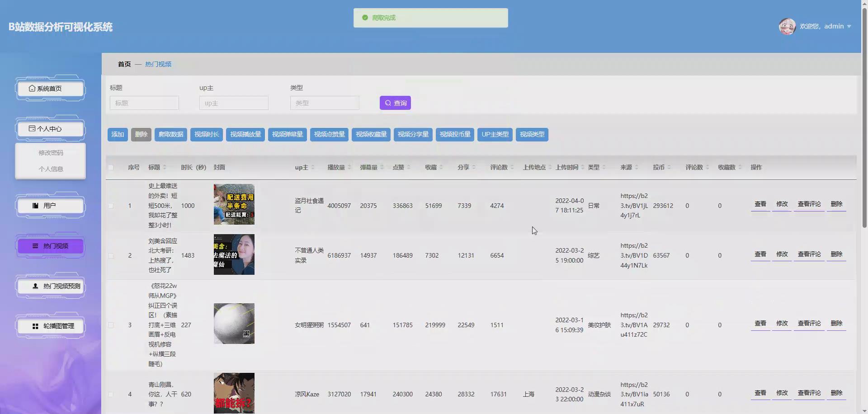Image resolution: width=868 pixels, height=414 pixels.
Task: Sort by 类型 column arrows
Action: [604, 167]
